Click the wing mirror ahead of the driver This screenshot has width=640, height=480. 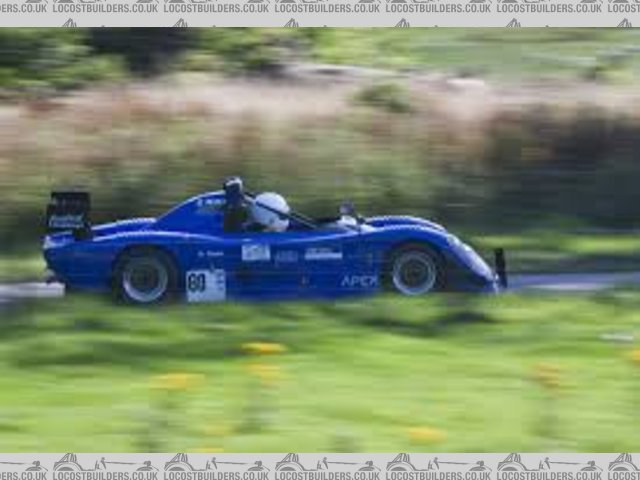point(347,210)
